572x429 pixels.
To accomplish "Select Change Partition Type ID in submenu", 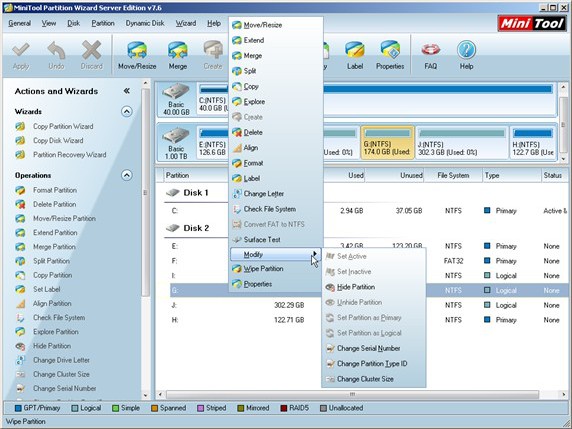I will pos(374,364).
